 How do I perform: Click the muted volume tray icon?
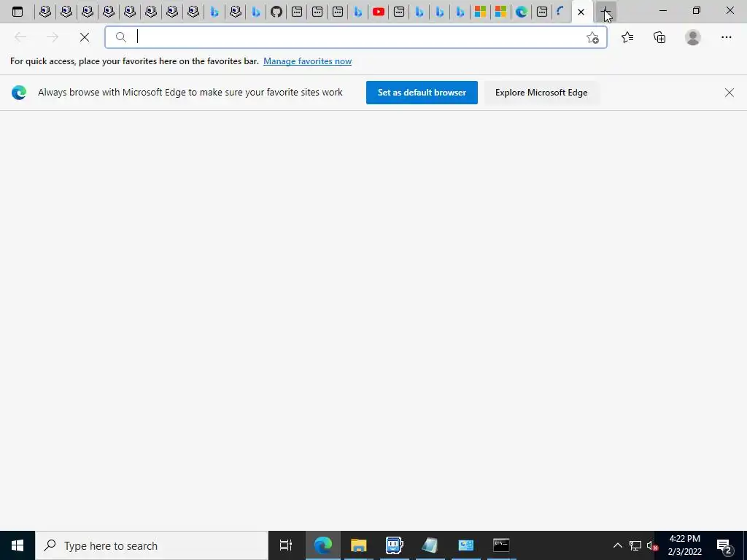tap(652, 545)
